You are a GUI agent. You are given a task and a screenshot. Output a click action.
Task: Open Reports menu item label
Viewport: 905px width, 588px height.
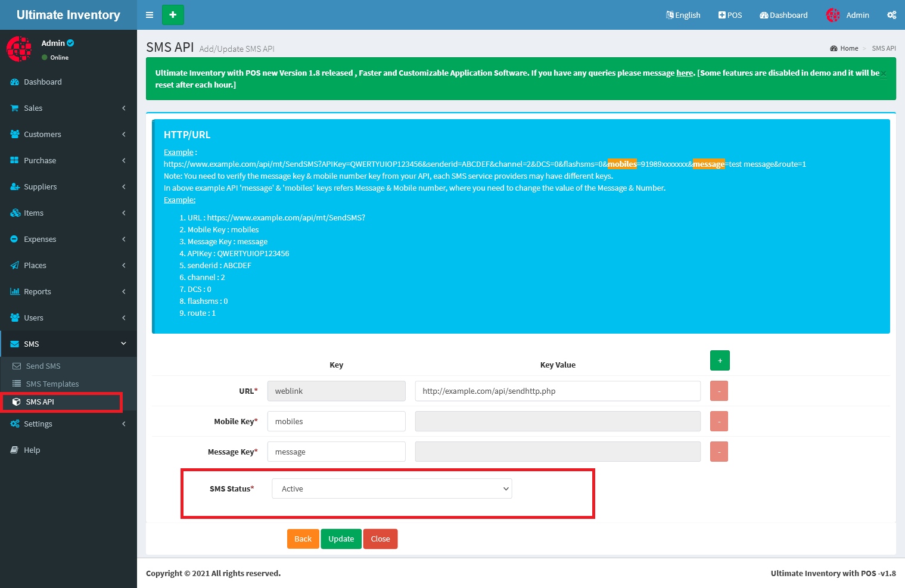[38, 292]
